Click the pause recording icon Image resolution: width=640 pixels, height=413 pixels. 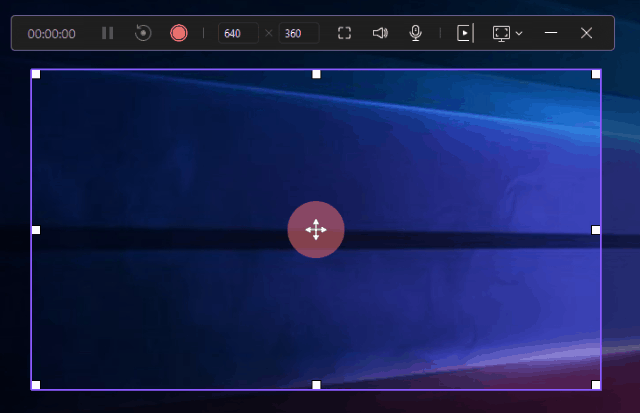point(107,33)
